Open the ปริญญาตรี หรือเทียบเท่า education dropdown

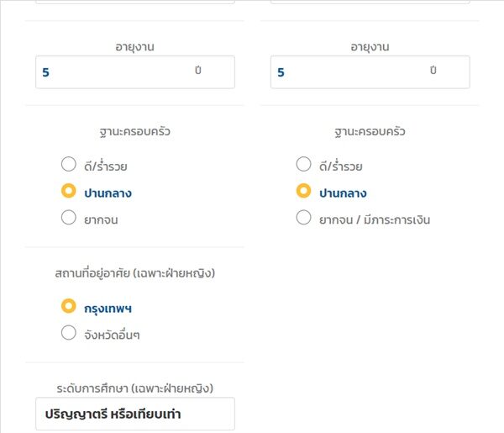click(134, 415)
